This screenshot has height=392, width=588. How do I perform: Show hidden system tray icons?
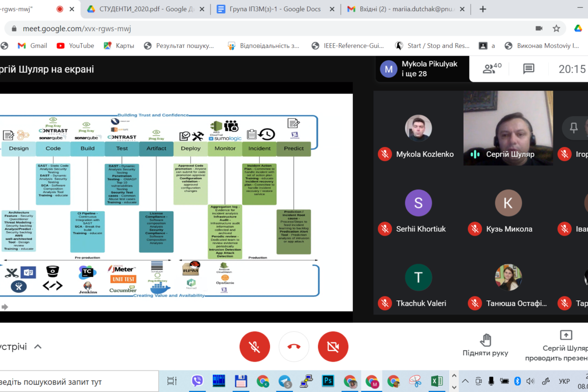point(465,381)
